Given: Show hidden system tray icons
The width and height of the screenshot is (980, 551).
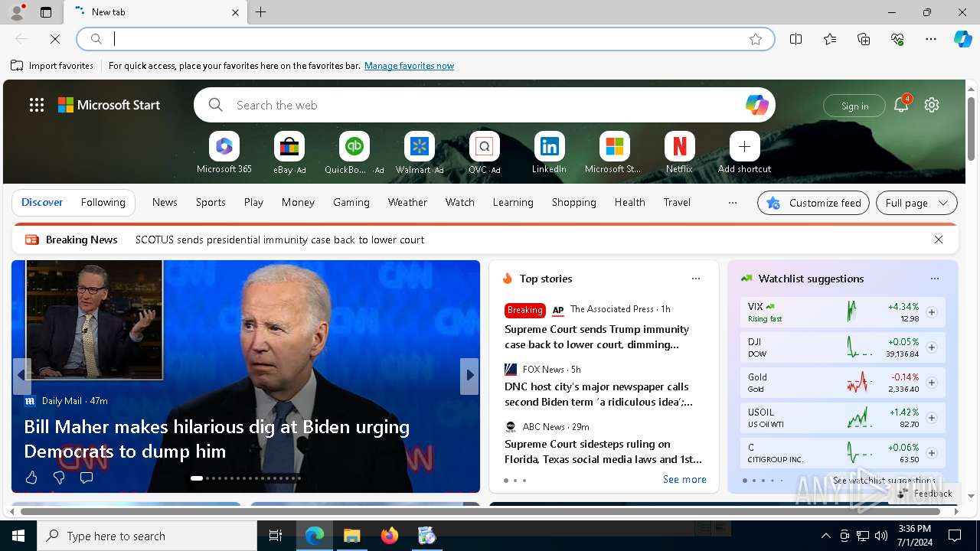Looking at the screenshot, I should click(x=825, y=536).
